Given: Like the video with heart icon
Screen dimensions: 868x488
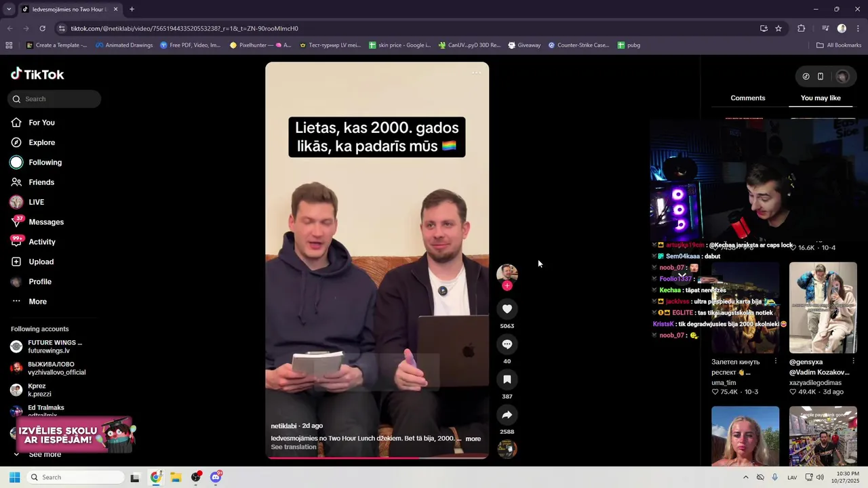Looking at the screenshot, I should (x=507, y=309).
